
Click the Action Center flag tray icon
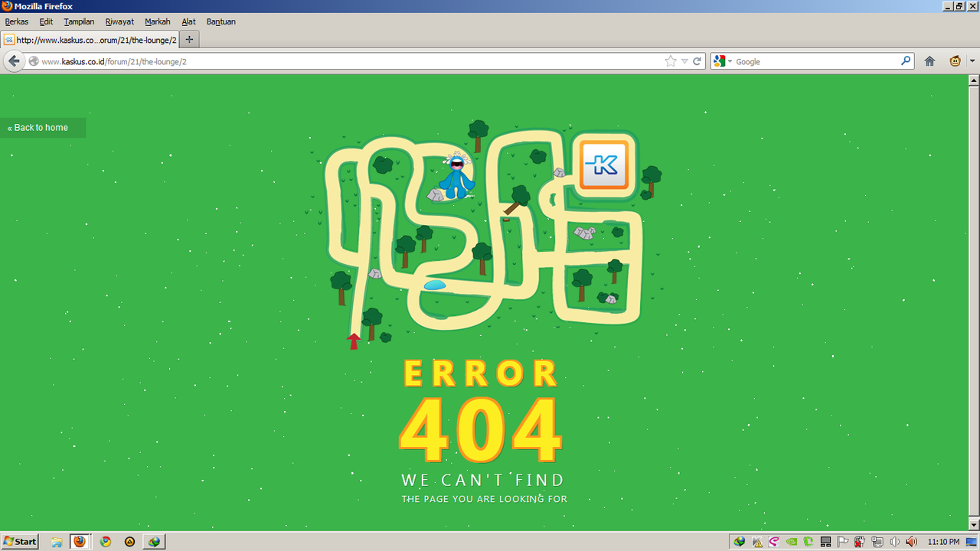(842, 542)
